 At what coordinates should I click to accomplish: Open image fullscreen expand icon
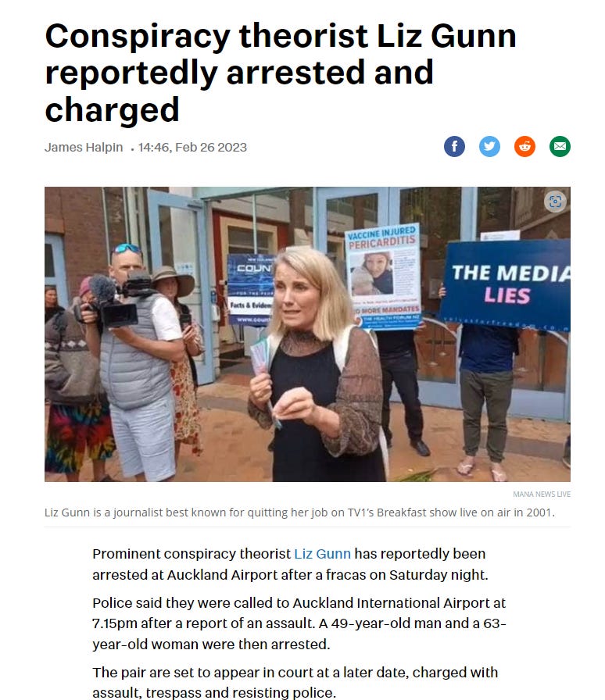click(555, 202)
